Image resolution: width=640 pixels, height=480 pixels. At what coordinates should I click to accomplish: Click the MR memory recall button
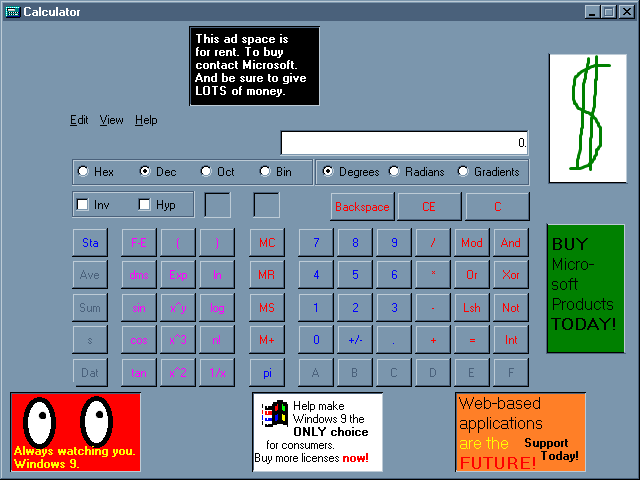point(267,275)
